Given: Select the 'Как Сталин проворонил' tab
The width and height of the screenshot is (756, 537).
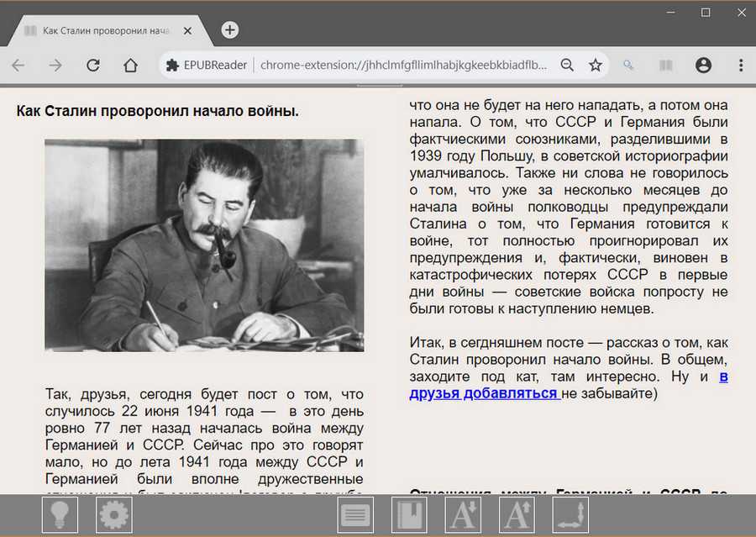Looking at the screenshot, I should pyautogui.click(x=105, y=30).
